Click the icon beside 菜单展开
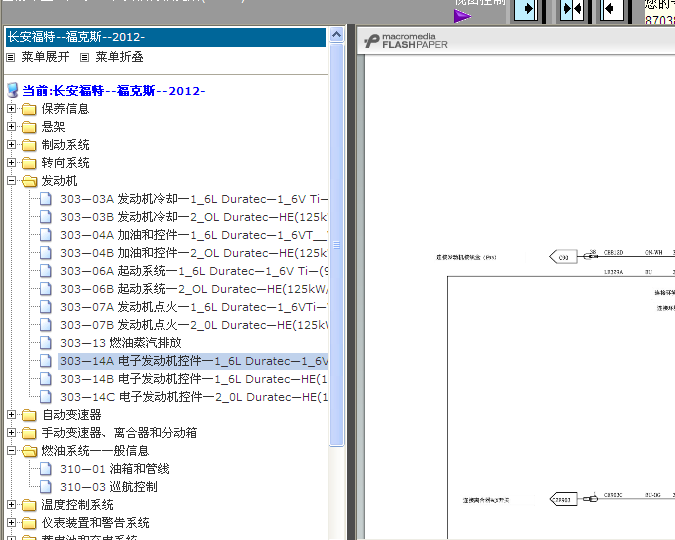 [x=11, y=57]
